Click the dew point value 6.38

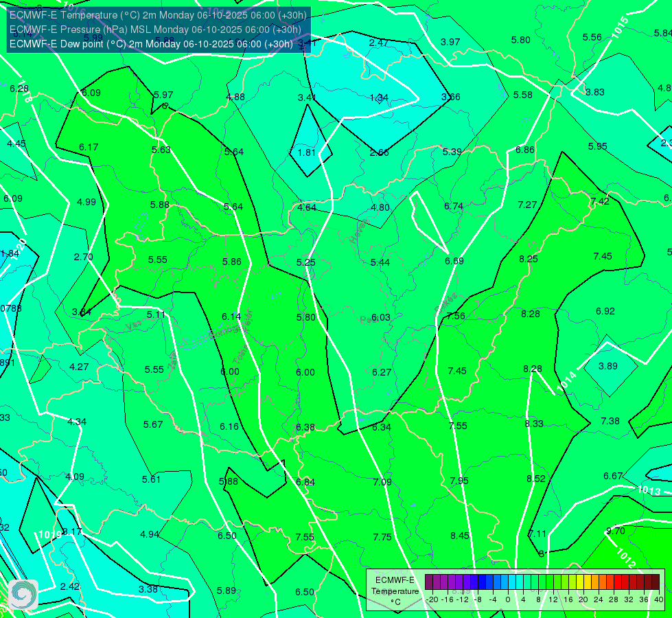point(305,427)
